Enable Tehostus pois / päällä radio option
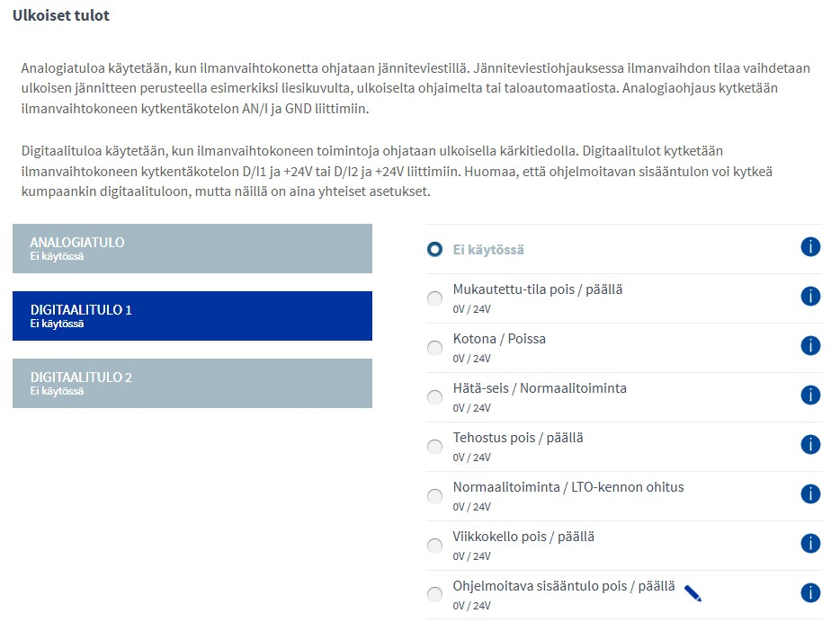 point(435,447)
